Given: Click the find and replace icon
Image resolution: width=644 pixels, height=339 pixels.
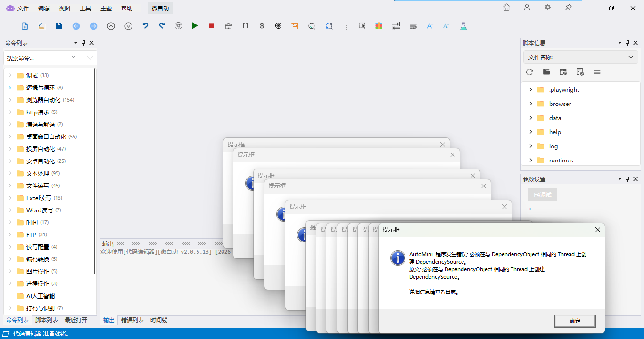Looking at the screenshot, I should pyautogui.click(x=329, y=26).
